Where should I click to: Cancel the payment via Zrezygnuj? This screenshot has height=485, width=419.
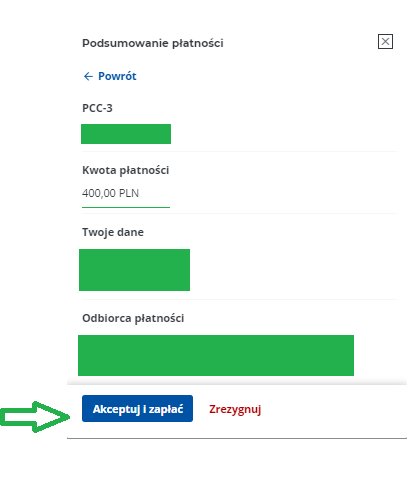(235, 409)
